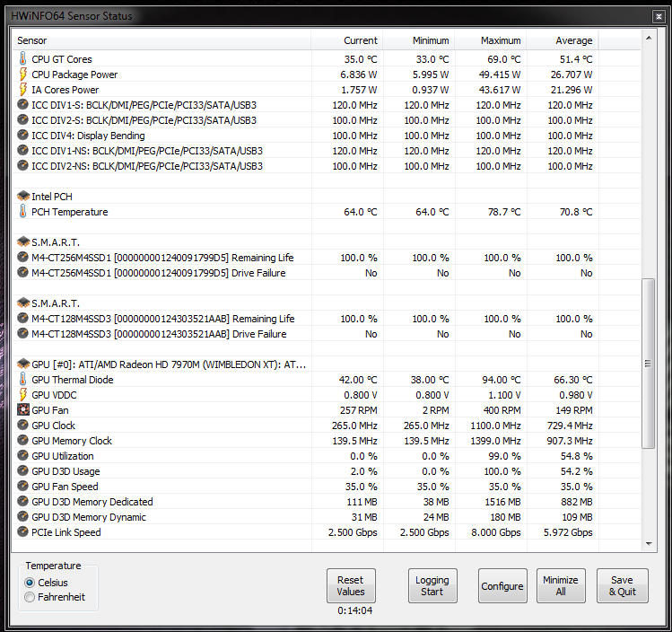The image size is (672, 632).
Task: Select the second S.M.A.R.T. group row for M4-CT128M4SSD3
Action: click(x=327, y=303)
